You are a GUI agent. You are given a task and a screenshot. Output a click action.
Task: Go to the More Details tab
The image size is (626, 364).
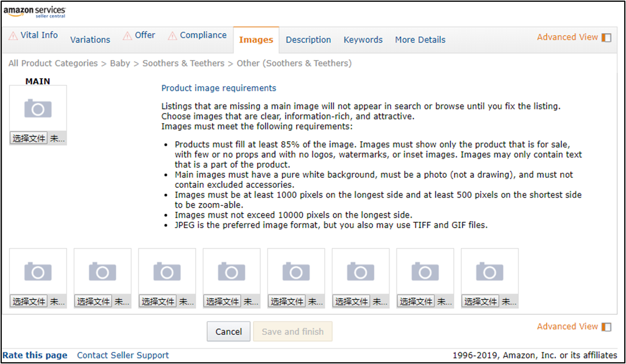click(x=420, y=40)
